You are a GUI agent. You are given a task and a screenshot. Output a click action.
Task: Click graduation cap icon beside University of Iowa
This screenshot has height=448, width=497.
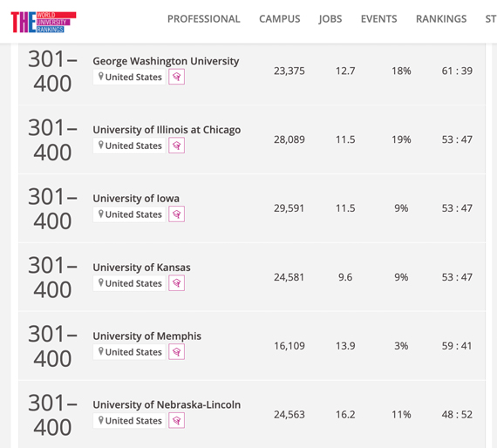click(x=176, y=214)
